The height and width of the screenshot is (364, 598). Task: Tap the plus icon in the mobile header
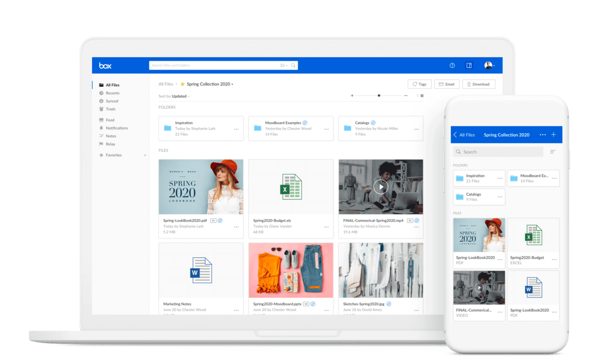pos(553,135)
